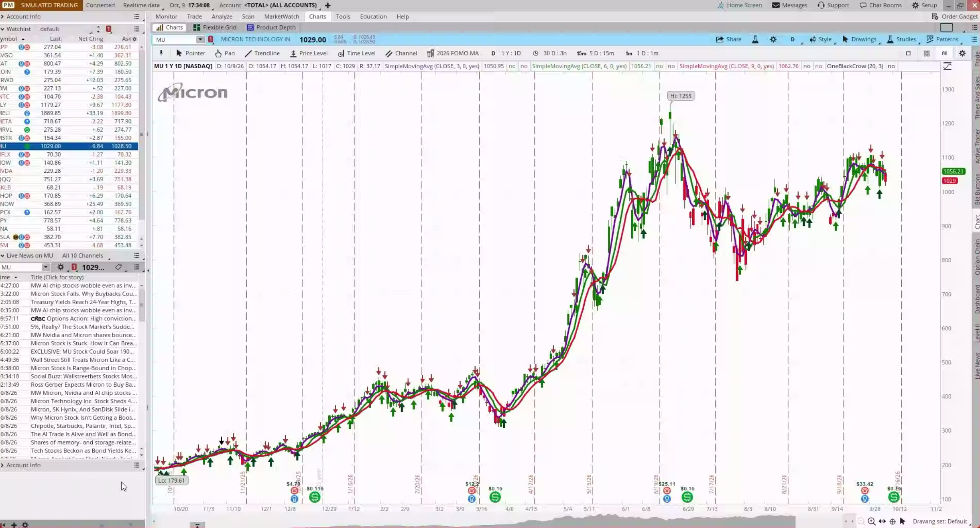The image size is (980, 528).
Task: Click the green 1056.21 price label
Action: click(953, 171)
